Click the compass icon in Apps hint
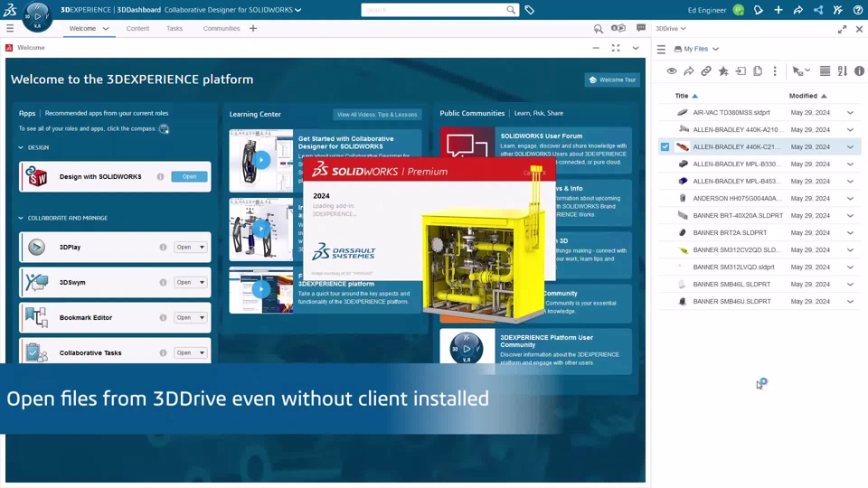The height and width of the screenshot is (488, 868). [x=164, y=129]
